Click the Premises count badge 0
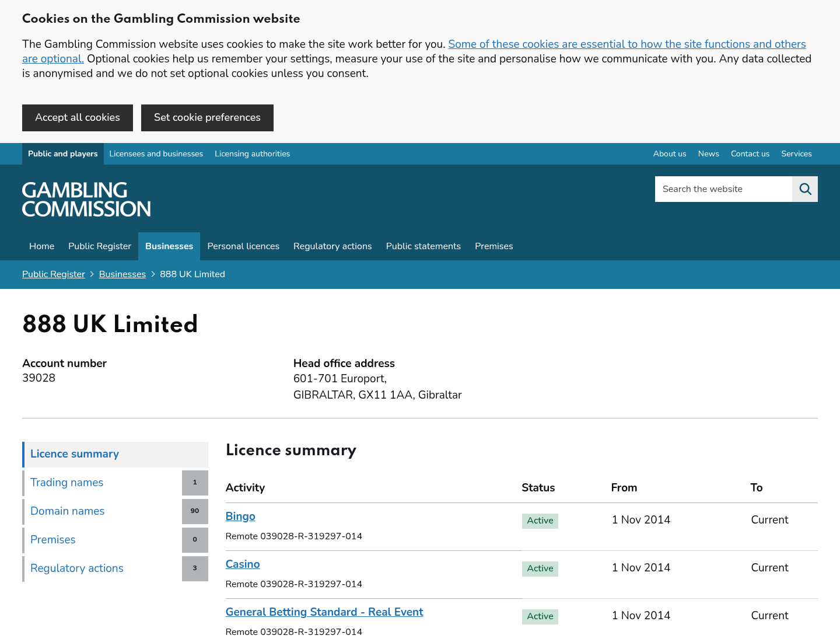The width and height of the screenshot is (840, 642). tap(195, 540)
